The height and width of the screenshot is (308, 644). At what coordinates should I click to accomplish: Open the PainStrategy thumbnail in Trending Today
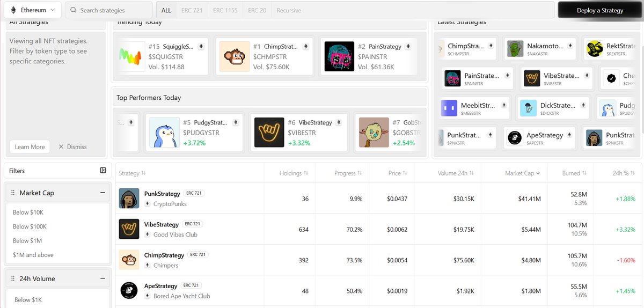(339, 56)
